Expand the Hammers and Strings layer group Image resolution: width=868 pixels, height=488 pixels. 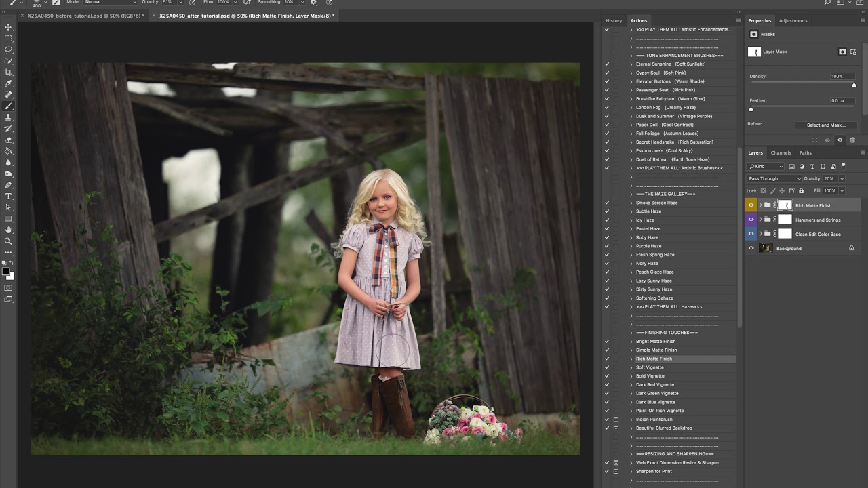tap(760, 220)
